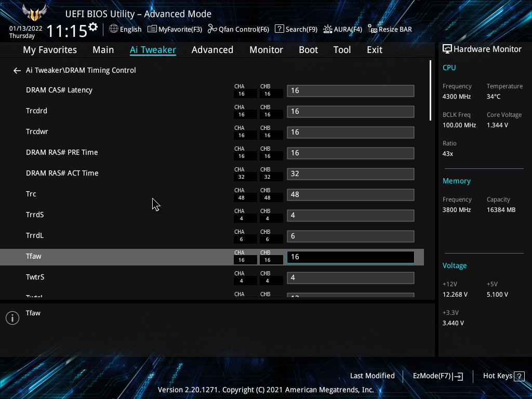This screenshot has width=532, height=399.
Task: Select the DRAM CAS# Latency row label
Action: (59, 90)
